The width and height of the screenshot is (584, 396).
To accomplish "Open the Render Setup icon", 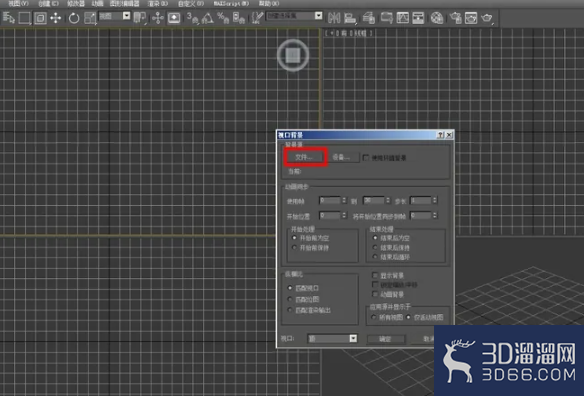I will (455, 18).
